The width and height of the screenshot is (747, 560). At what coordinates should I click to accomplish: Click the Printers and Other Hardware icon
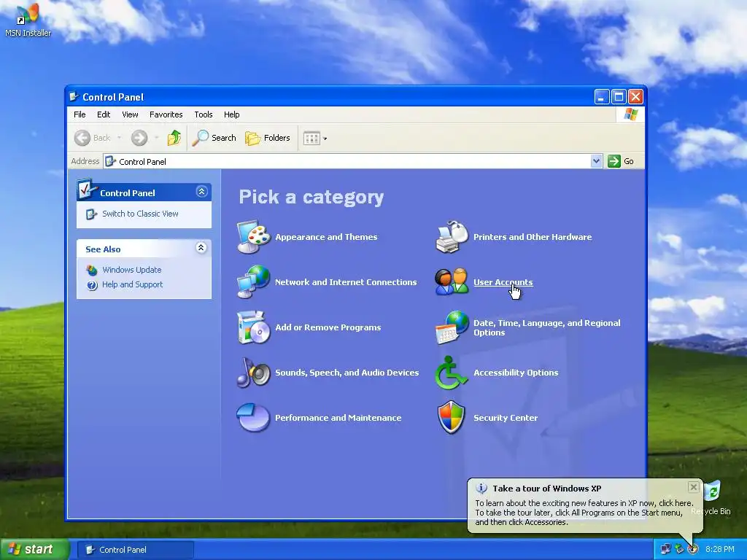pyautogui.click(x=452, y=237)
